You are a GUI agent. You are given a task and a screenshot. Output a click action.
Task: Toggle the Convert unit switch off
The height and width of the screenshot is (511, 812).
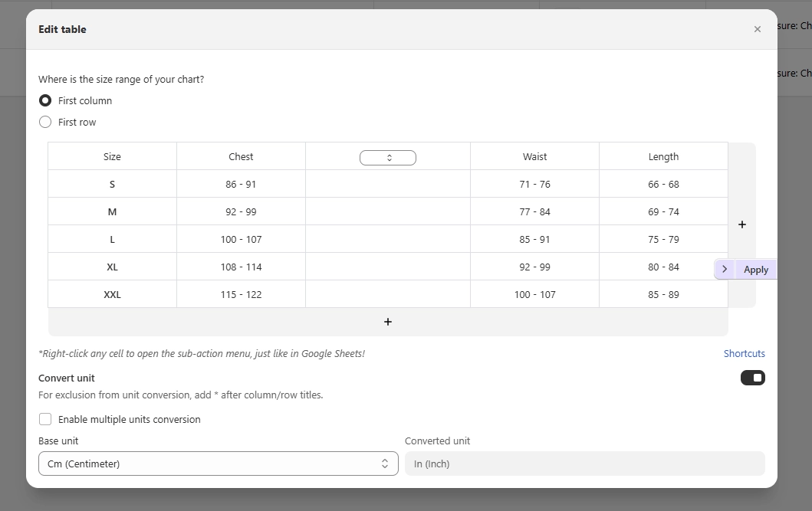752,378
